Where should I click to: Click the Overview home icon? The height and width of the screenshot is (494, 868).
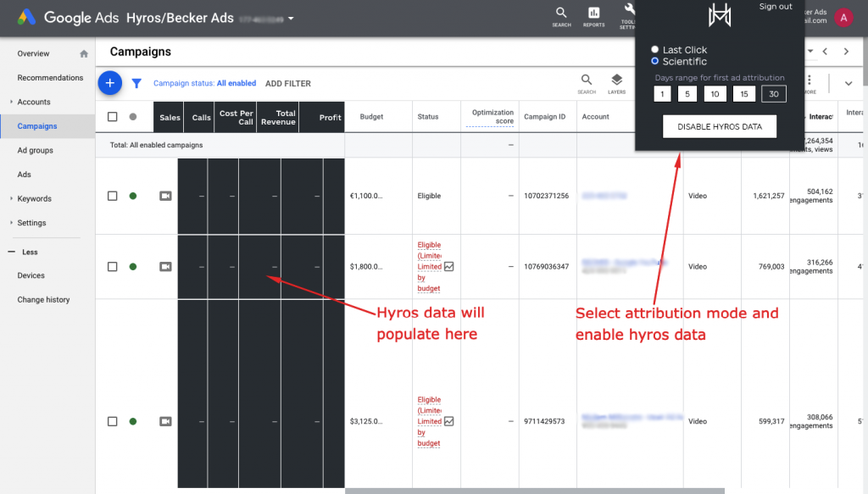[84, 53]
